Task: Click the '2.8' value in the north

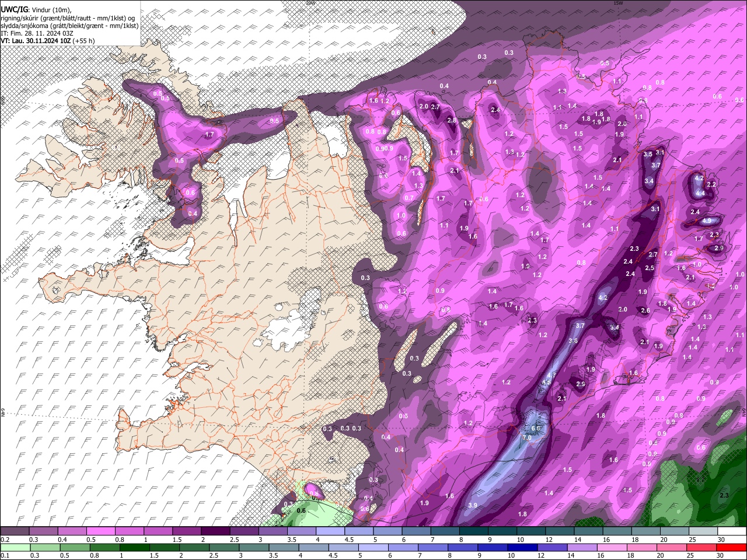Action: [452, 120]
